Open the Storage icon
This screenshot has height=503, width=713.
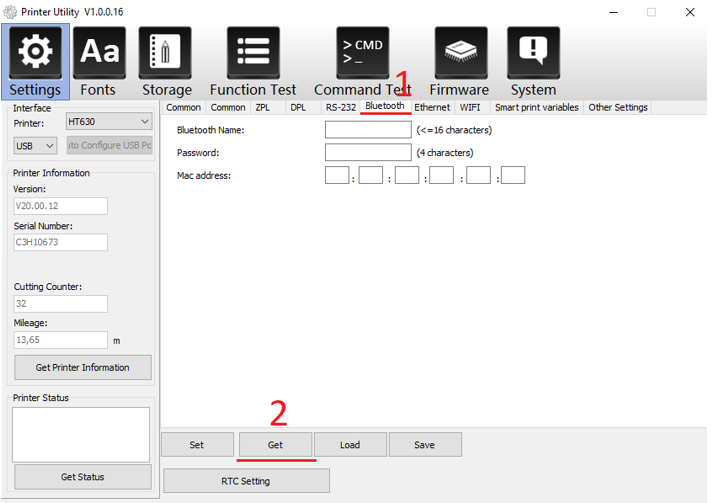pos(165,53)
